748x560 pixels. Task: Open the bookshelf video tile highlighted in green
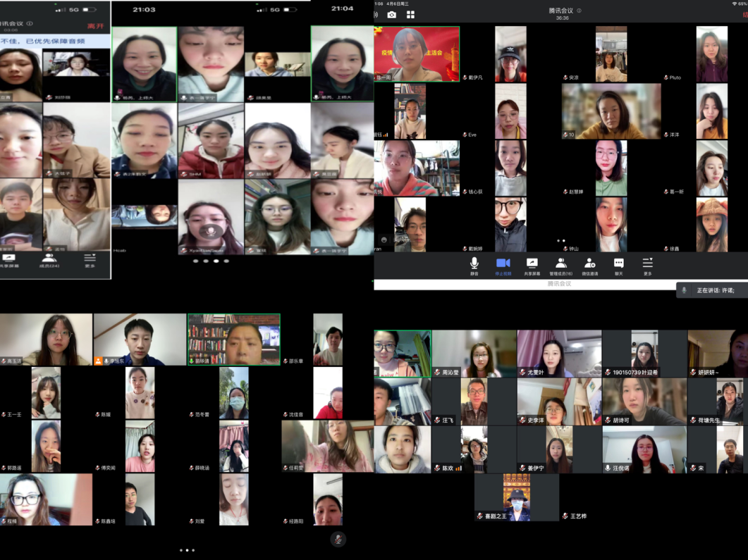point(234,340)
